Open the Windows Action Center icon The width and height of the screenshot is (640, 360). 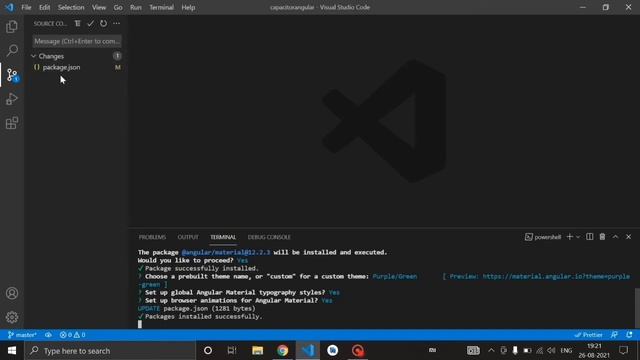tap(623, 351)
